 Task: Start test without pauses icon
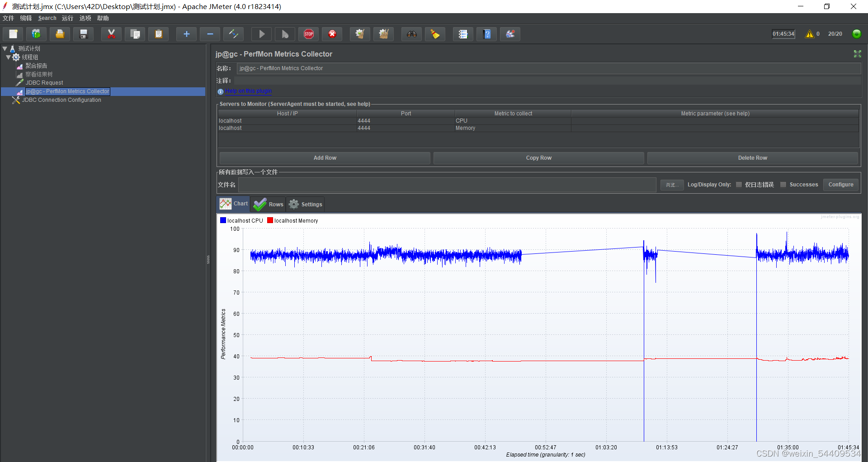[285, 34]
